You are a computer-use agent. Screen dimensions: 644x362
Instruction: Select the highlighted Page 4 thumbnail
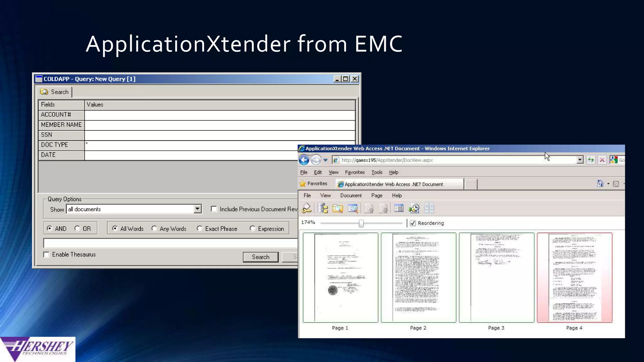coord(575,277)
